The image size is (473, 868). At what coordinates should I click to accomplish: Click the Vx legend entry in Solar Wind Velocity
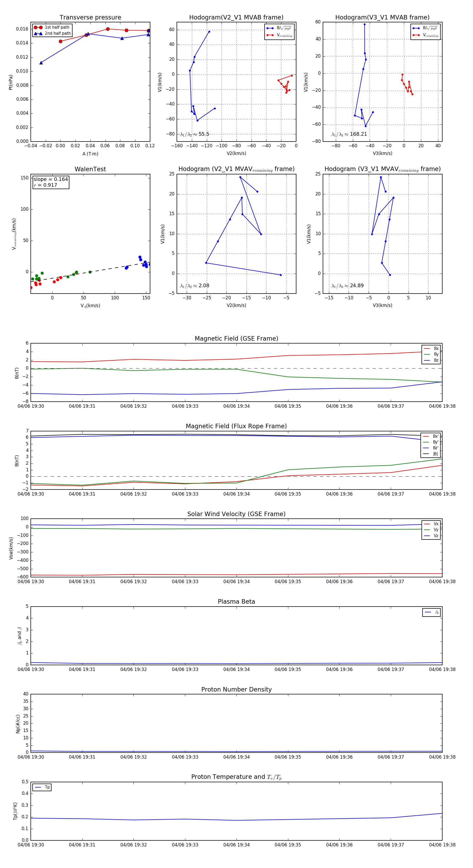click(431, 524)
